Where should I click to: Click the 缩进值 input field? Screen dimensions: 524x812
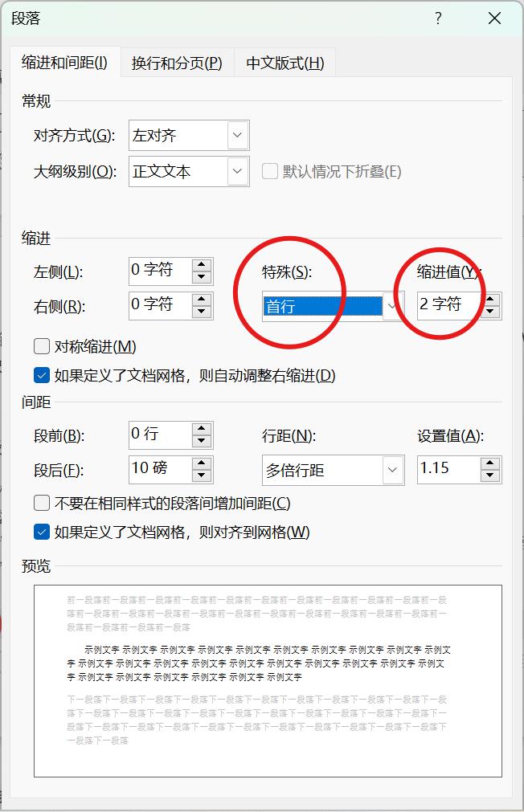coord(448,305)
